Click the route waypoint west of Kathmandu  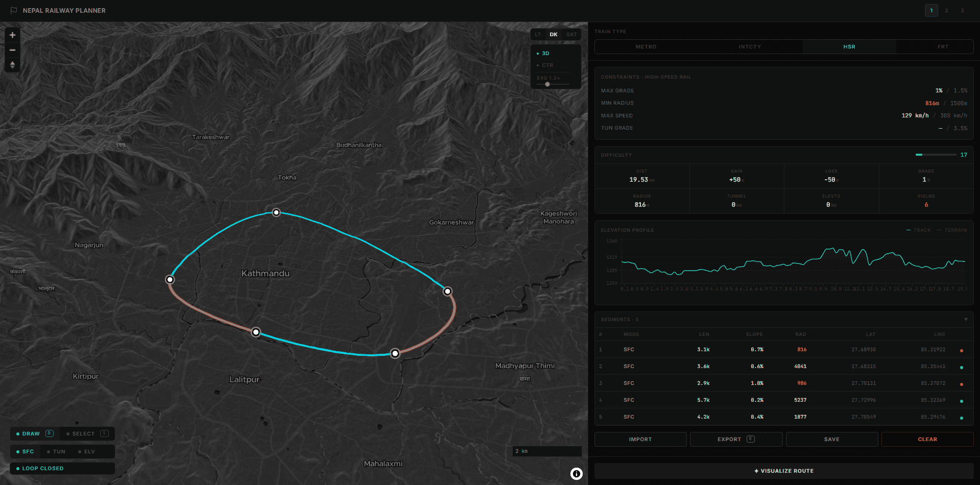(170, 280)
